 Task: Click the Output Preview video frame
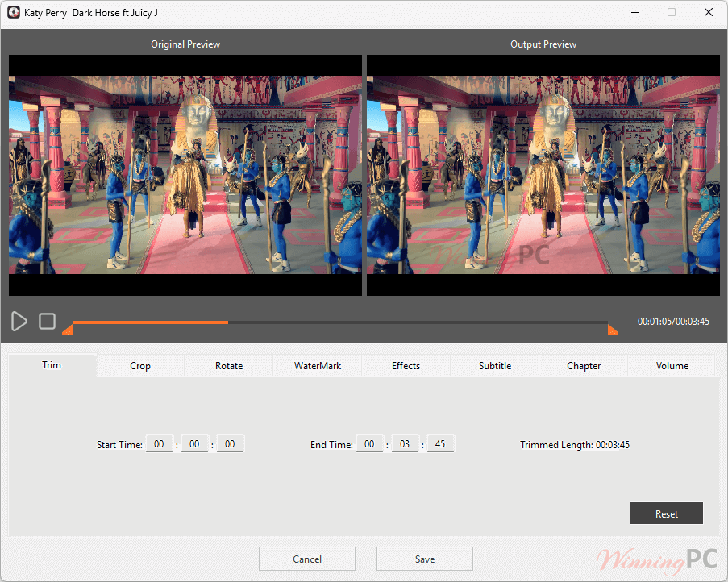coord(543,176)
